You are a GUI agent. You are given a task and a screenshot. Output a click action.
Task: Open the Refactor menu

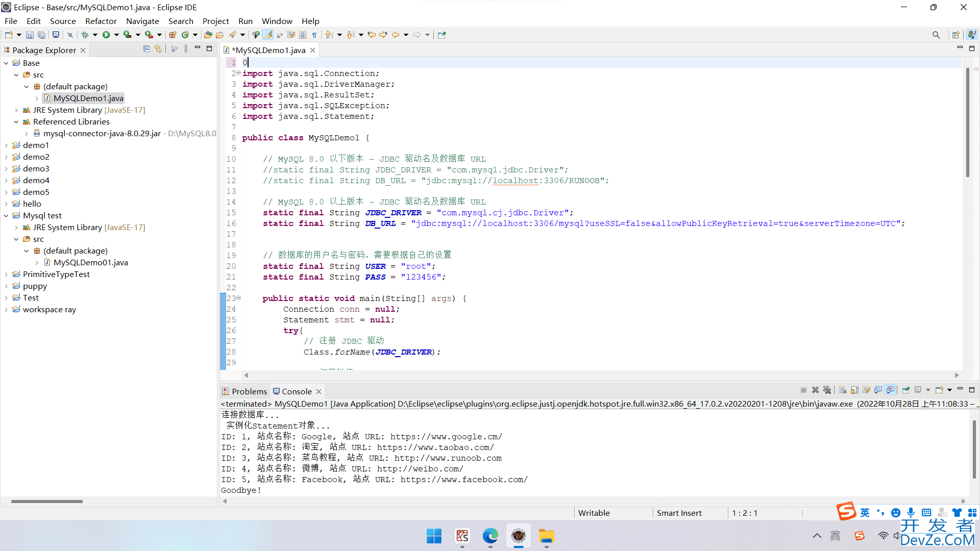[101, 21]
